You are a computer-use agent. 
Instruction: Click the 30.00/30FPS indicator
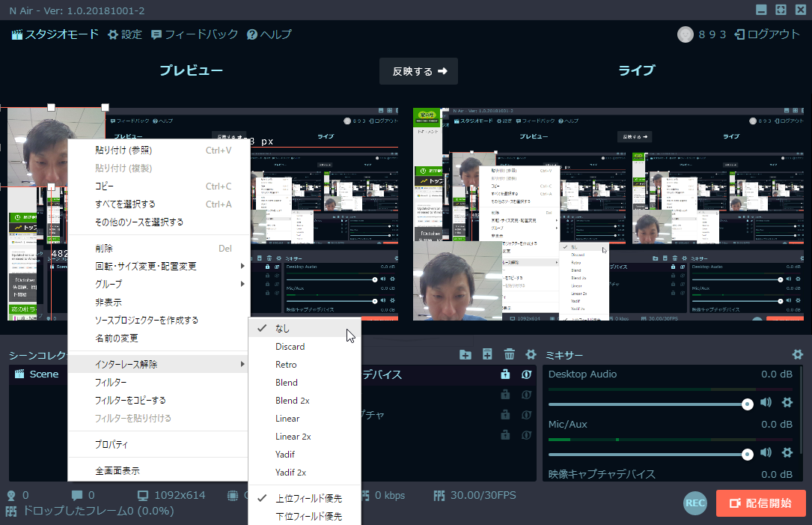(x=475, y=496)
